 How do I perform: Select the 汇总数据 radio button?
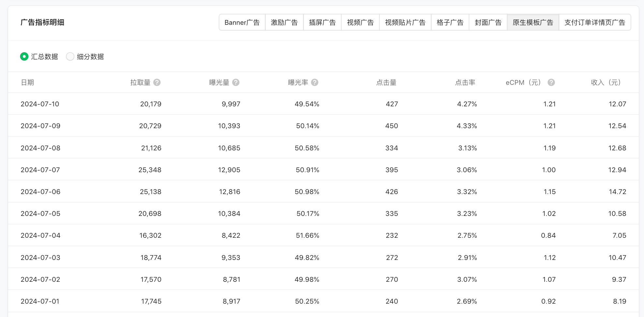tap(24, 56)
